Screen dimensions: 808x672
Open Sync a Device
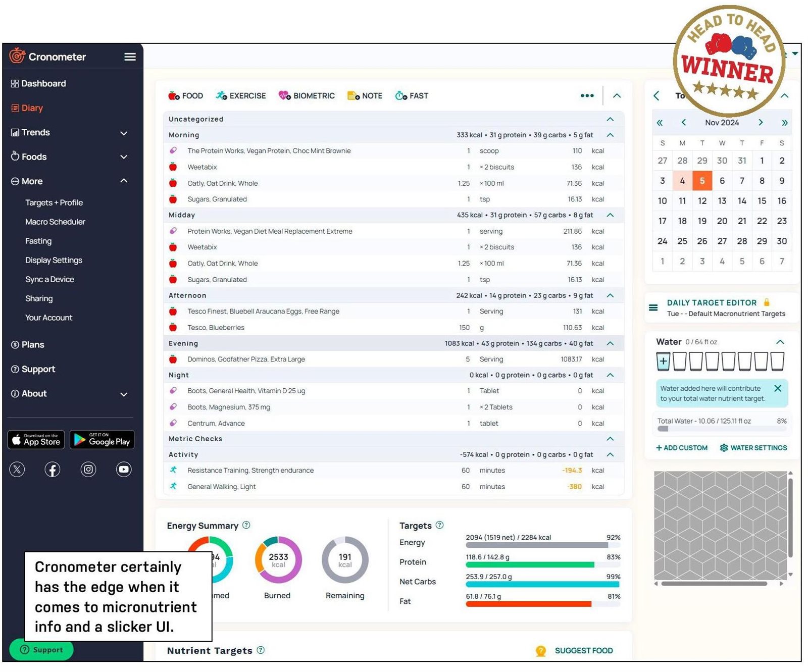tap(49, 279)
